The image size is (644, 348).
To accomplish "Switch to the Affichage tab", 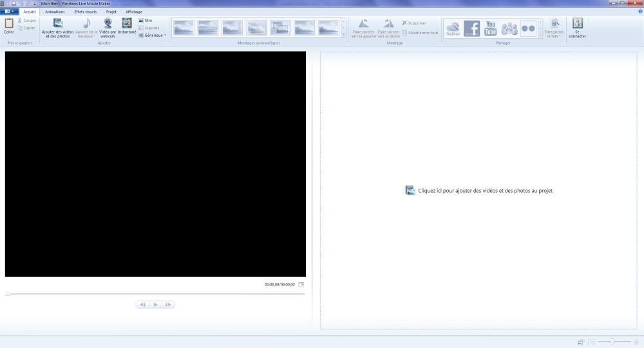I will (134, 12).
